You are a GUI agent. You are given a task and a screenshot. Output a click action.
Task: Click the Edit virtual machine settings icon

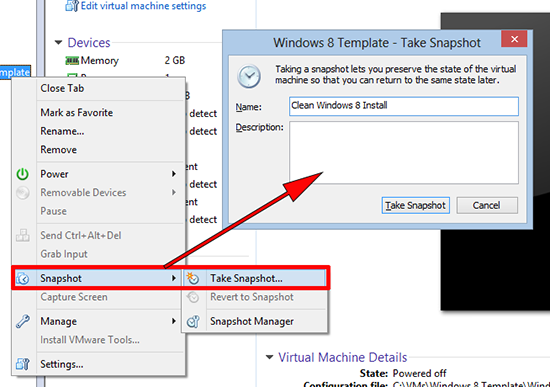click(x=72, y=6)
